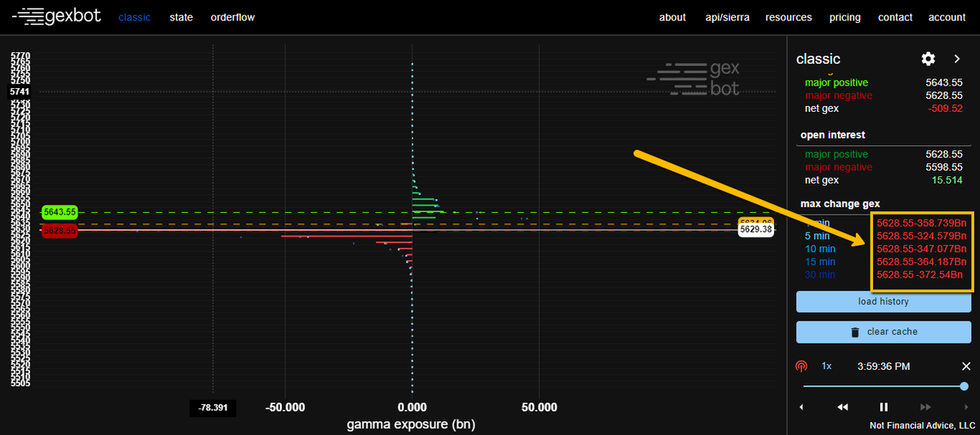Step forward one frame with the right arrow

tap(966, 406)
